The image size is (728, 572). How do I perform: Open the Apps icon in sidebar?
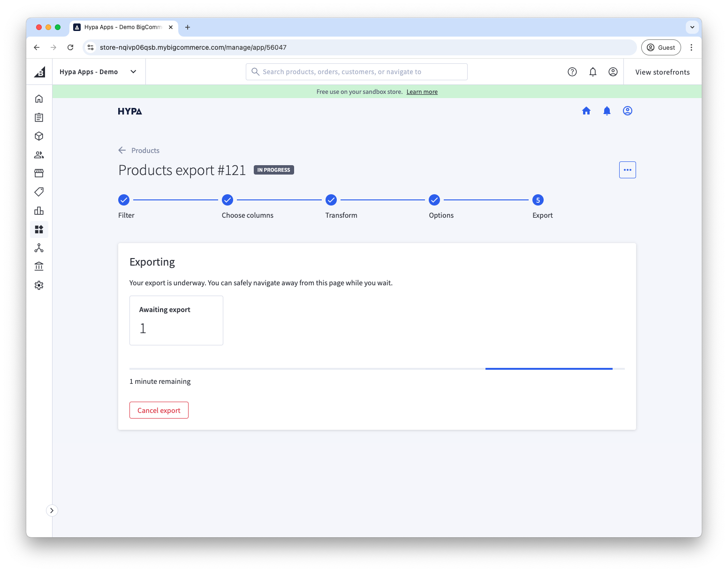click(x=39, y=229)
